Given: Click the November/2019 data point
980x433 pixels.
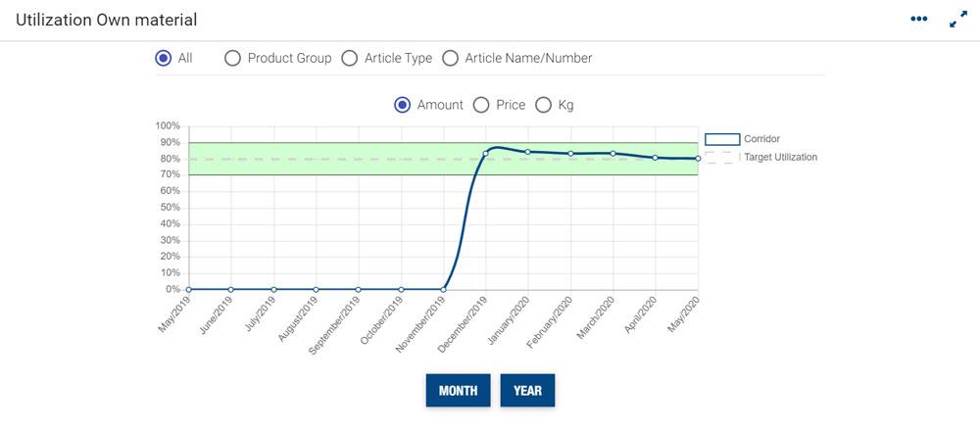Looking at the screenshot, I should [444, 289].
